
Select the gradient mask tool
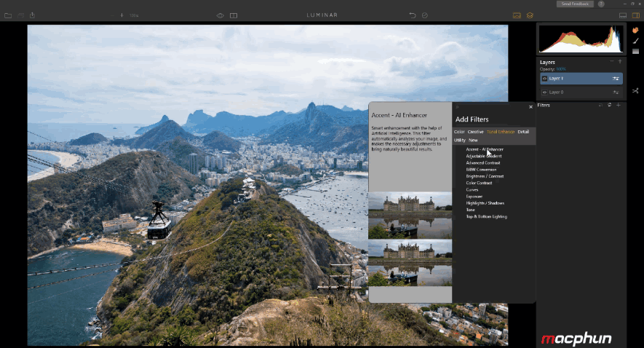point(635,52)
